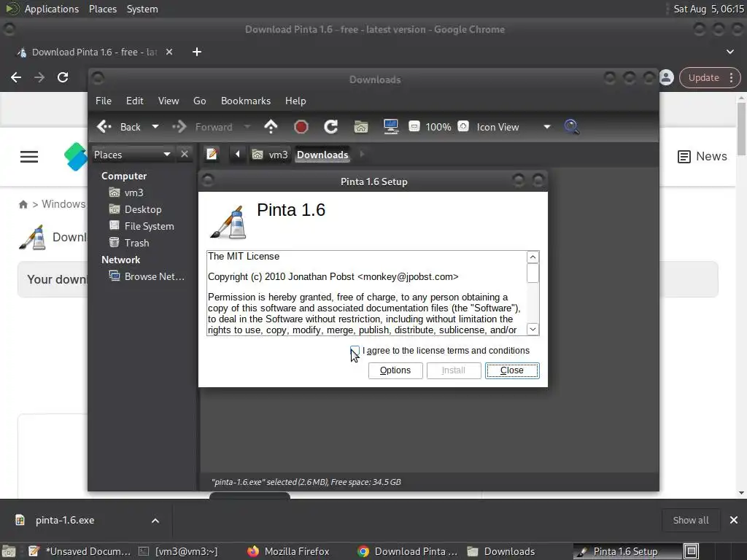Reload the current folder in file manager

tap(331, 127)
